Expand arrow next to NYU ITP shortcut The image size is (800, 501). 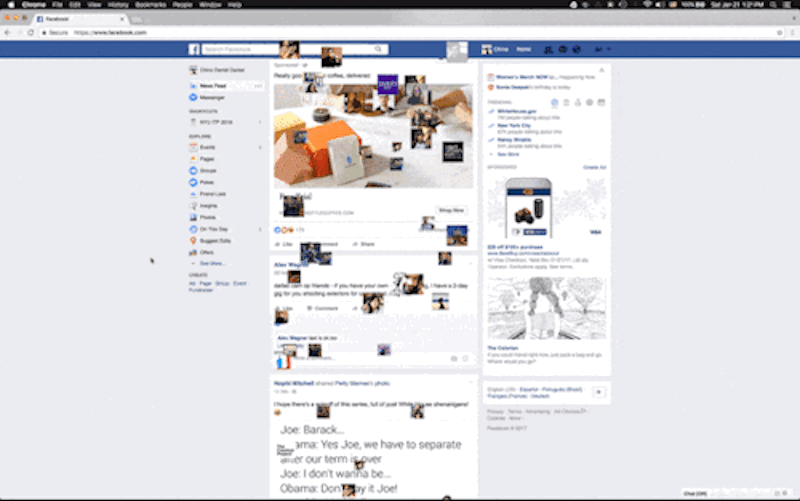tap(260, 122)
